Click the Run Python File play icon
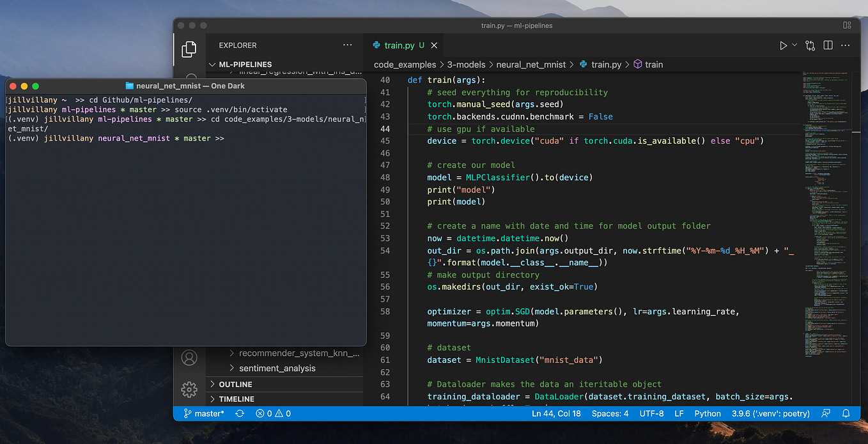The height and width of the screenshot is (444, 868). click(783, 45)
